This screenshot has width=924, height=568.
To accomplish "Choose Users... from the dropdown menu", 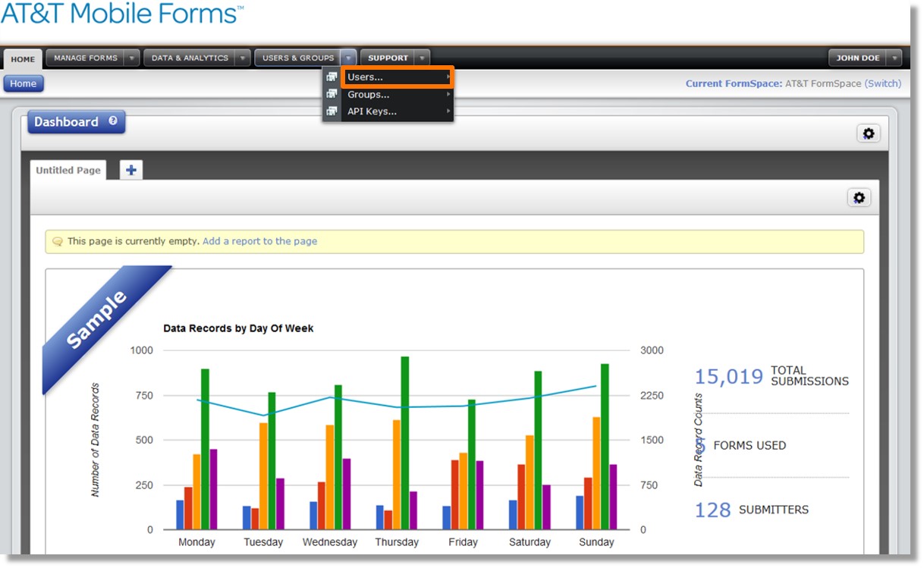I will click(x=398, y=77).
